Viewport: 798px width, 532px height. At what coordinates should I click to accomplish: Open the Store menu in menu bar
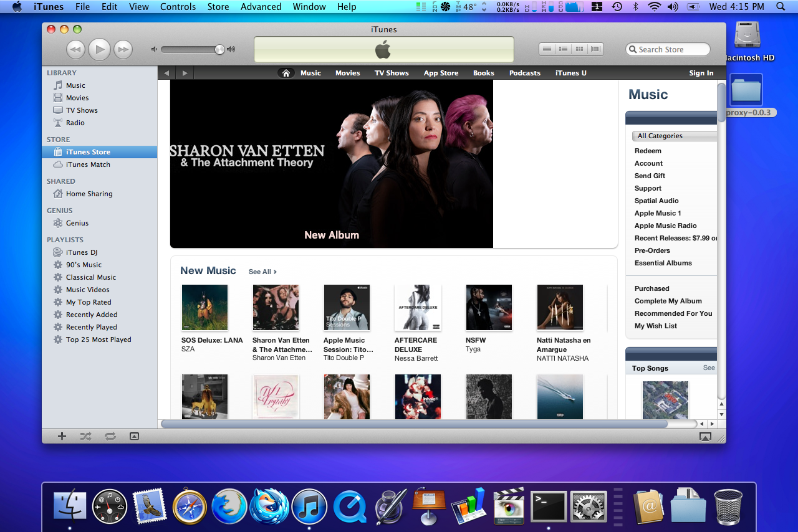(218, 7)
